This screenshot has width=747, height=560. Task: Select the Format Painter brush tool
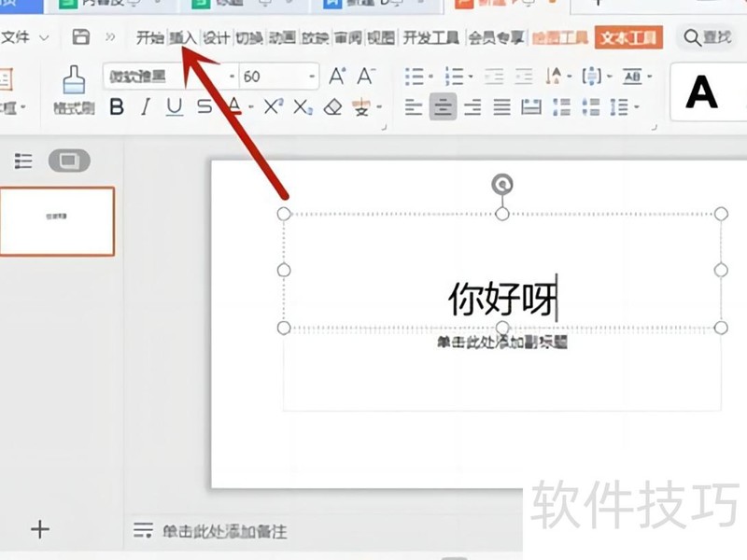point(74,89)
